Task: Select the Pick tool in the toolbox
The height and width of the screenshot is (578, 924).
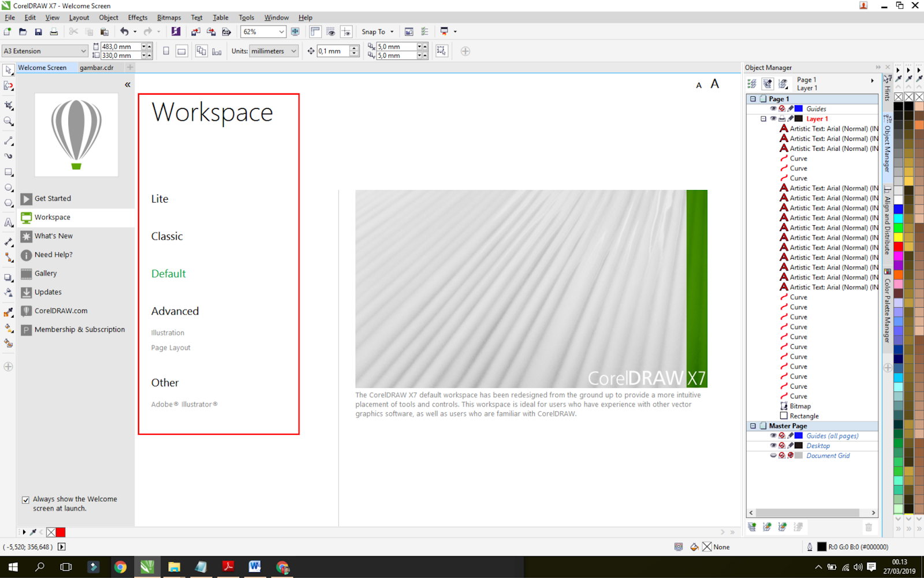Action: click(9, 70)
